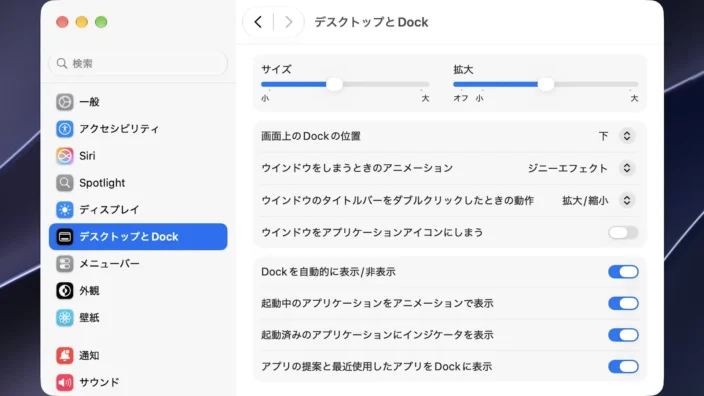Toggle 起動済みのアプリケーションにインジケータを表示 switch

[623, 335]
